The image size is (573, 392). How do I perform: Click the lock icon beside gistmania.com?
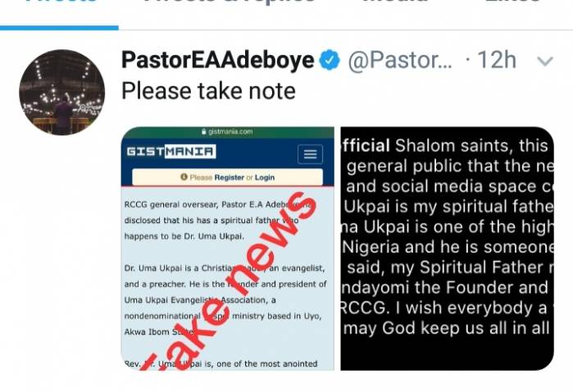(204, 132)
